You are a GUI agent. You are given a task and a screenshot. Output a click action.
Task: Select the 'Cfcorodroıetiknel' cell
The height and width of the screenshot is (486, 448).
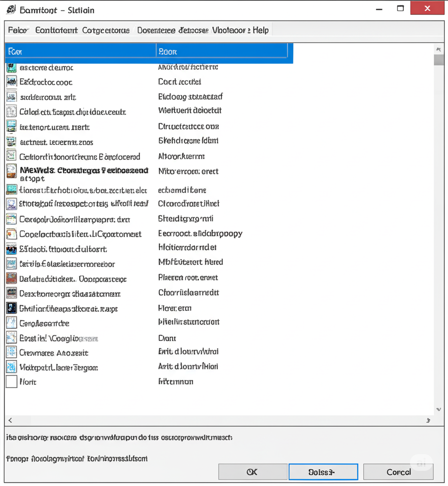(189, 203)
